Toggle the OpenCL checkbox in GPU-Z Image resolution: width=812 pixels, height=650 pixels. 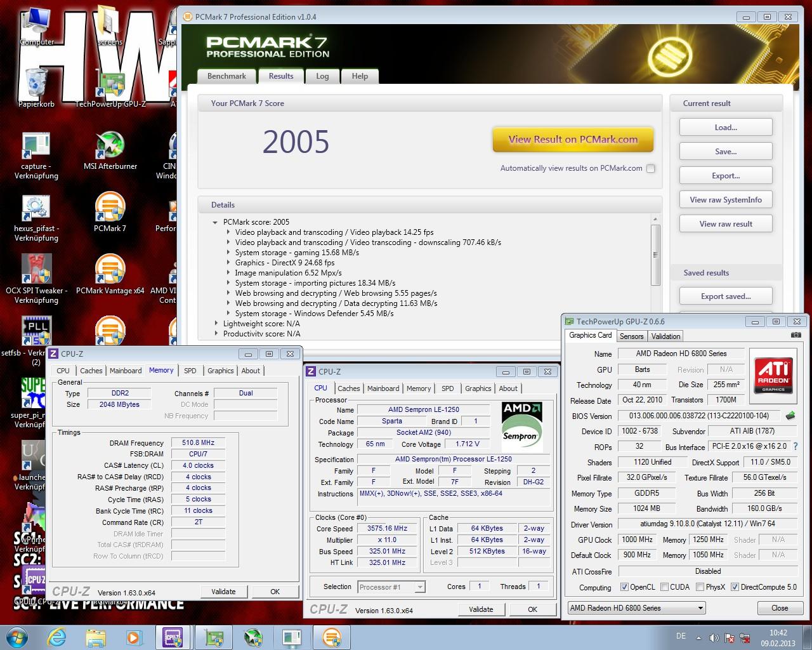click(624, 587)
